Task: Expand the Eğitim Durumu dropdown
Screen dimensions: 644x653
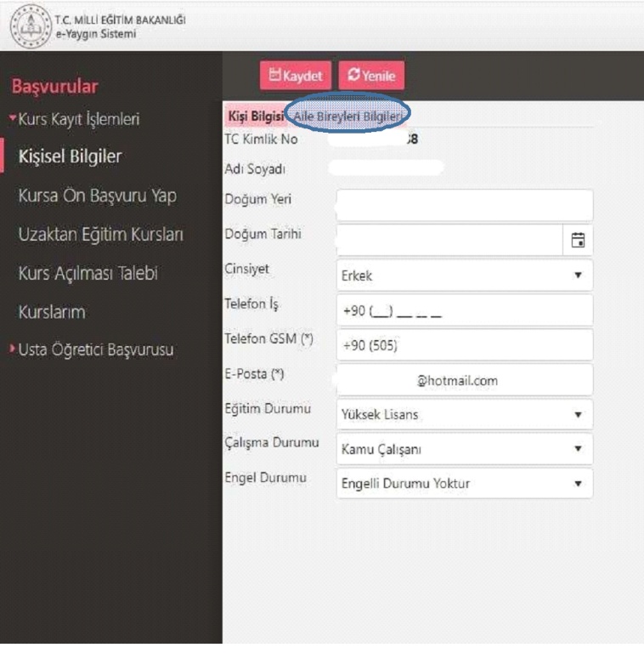Action: pos(464,414)
